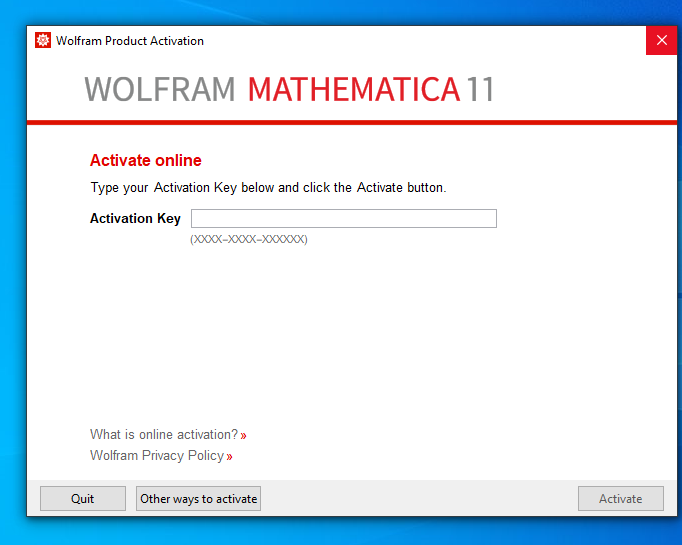Click the Wolfram icon in the title bar
682x545 pixels.
(43, 40)
